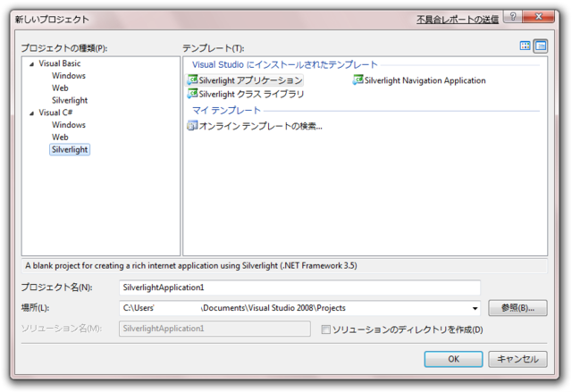Select the Visual Basic node label
This screenshot has width=572, height=392.
pyautogui.click(x=60, y=63)
